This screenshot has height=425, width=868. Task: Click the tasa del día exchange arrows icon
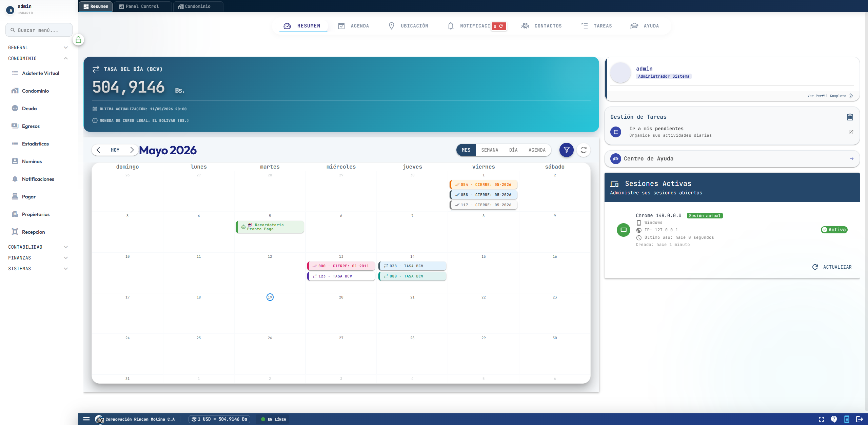pyautogui.click(x=96, y=69)
